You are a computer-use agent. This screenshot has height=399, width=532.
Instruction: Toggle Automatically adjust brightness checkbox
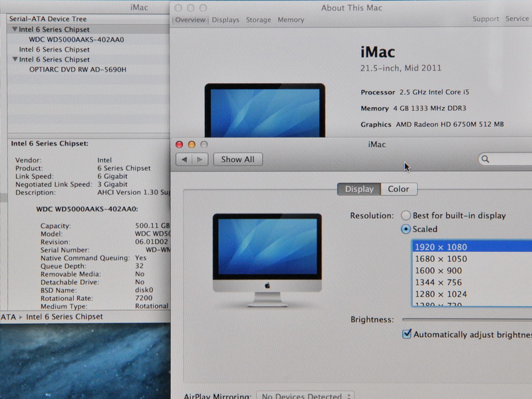pyautogui.click(x=407, y=334)
